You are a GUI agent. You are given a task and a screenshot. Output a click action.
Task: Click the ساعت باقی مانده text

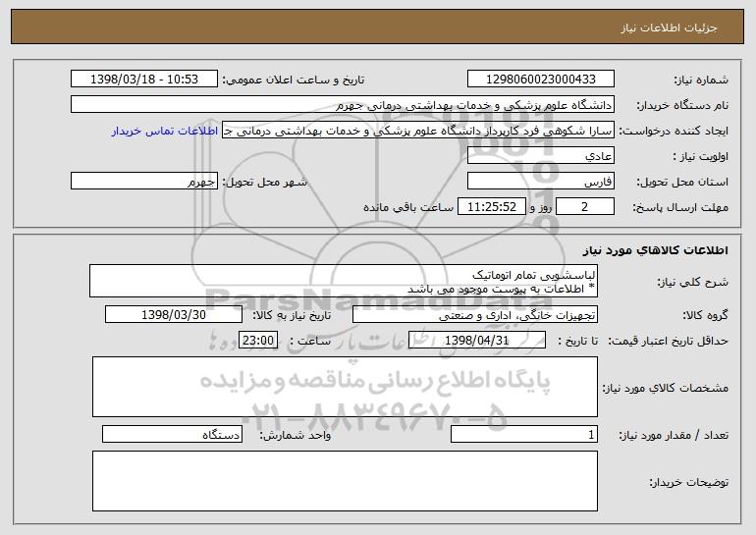point(408,207)
